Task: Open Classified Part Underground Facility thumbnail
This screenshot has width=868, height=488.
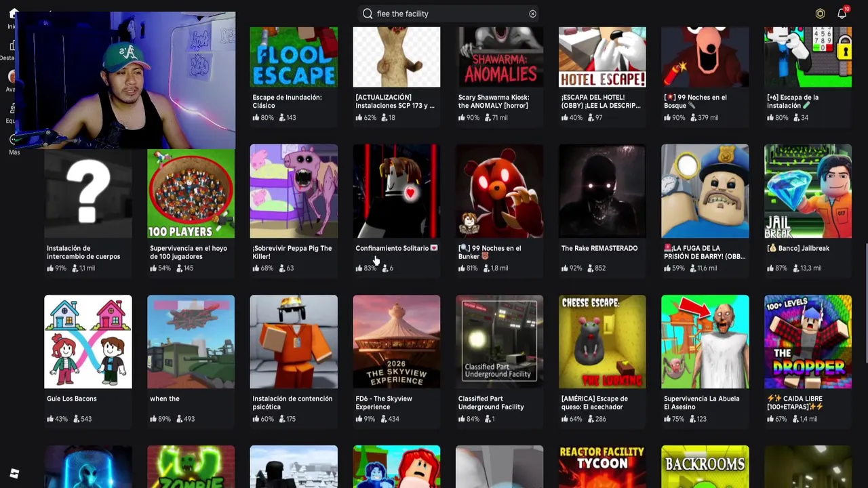Action: pos(500,342)
